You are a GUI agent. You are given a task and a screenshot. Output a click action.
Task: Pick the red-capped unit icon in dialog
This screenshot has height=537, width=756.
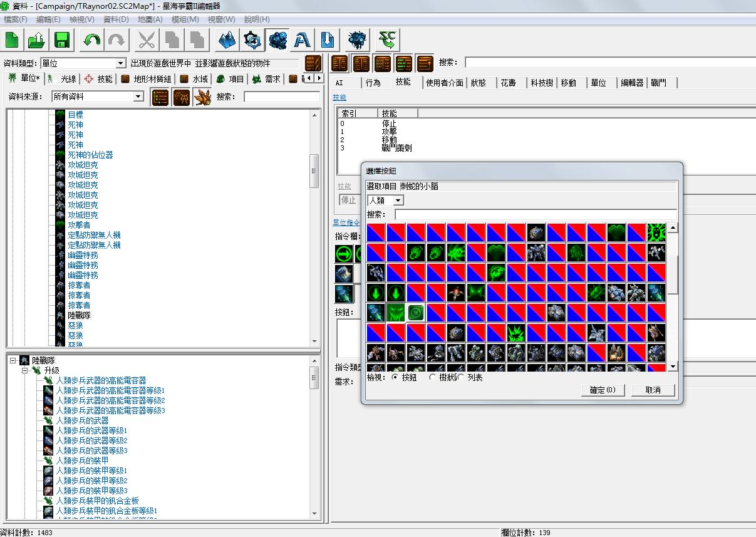point(456,293)
